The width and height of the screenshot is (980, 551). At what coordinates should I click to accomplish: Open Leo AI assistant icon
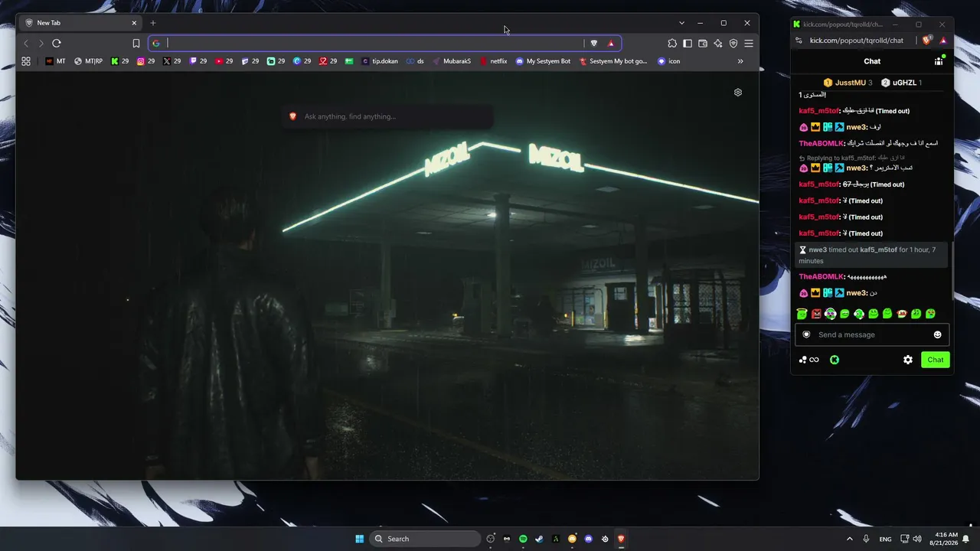click(x=718, y=44)
